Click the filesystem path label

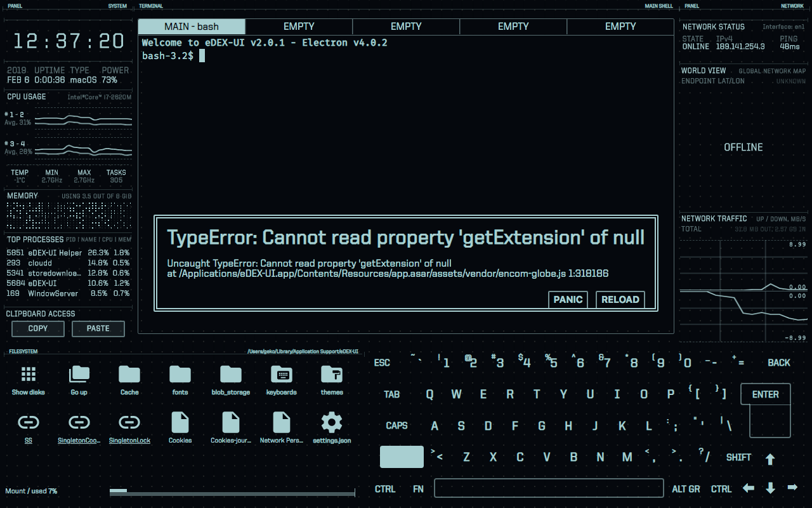click(x=303, y=352)
